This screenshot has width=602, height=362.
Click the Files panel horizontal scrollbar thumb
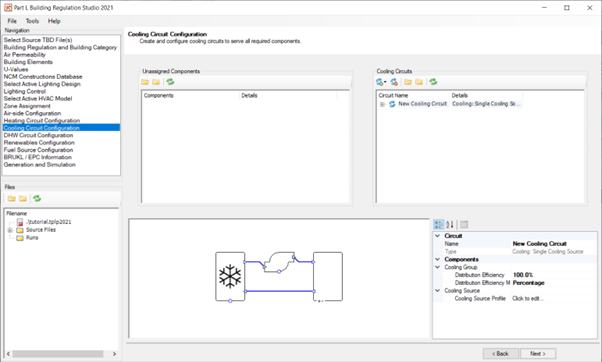point(58,354)
